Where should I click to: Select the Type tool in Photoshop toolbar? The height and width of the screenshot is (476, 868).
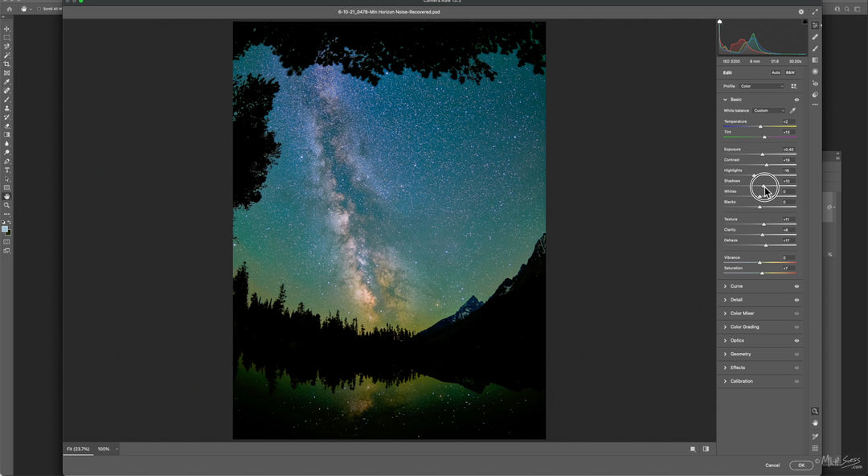pyautogui.click(x=7, y=170)
